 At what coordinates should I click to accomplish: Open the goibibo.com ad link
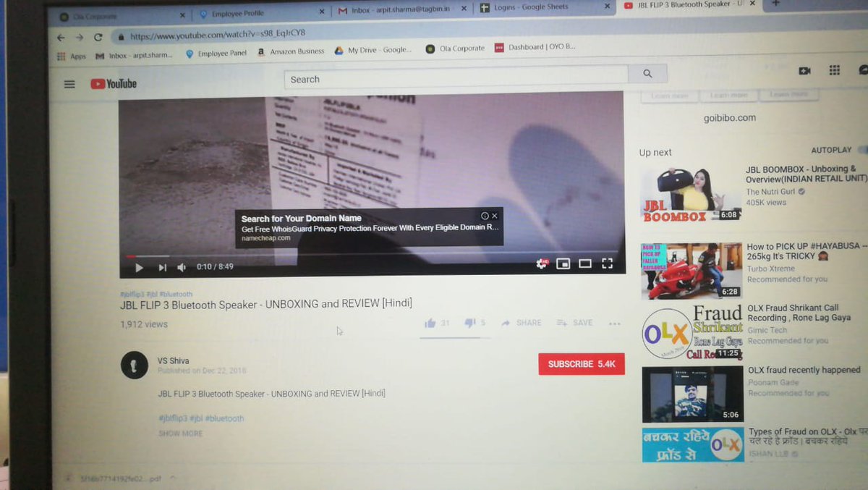730,118
